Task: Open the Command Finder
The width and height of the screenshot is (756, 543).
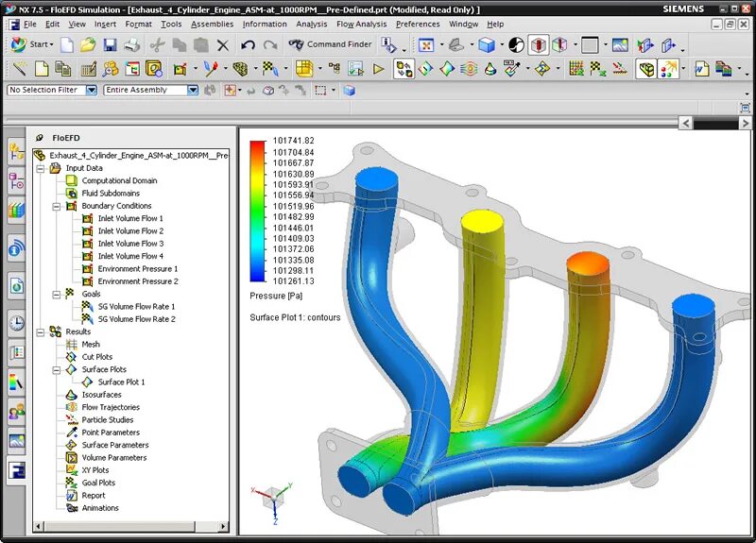Action: click(x=330, y=44)
